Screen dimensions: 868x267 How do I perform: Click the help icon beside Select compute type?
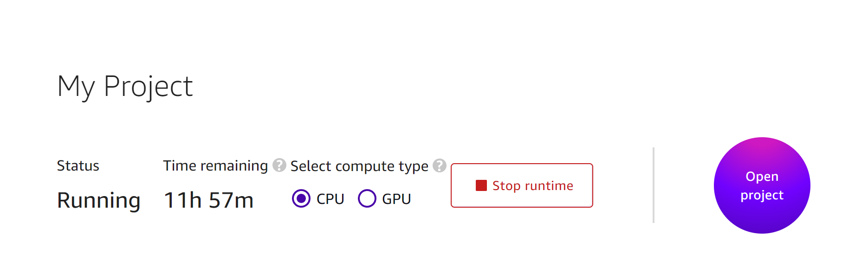pos(439,165)
